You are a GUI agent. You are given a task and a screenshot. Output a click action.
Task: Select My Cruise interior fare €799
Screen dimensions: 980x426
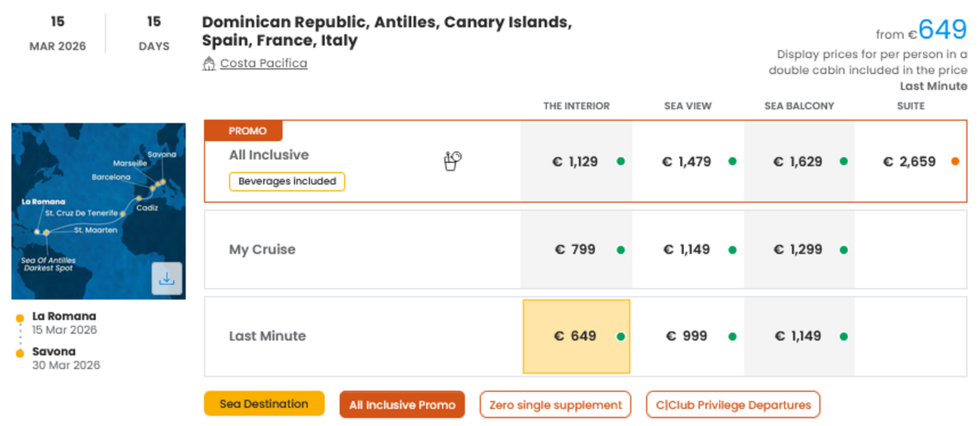[576, 249]
